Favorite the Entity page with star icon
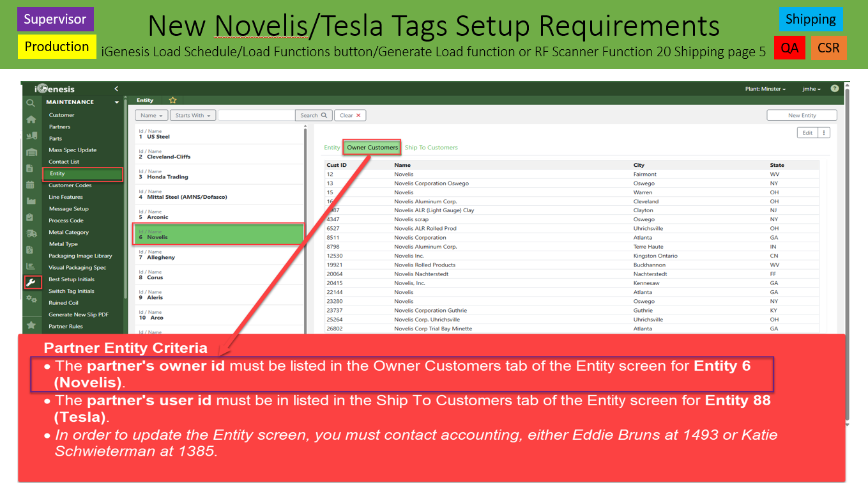868x489 pixels. click(172, 100)
